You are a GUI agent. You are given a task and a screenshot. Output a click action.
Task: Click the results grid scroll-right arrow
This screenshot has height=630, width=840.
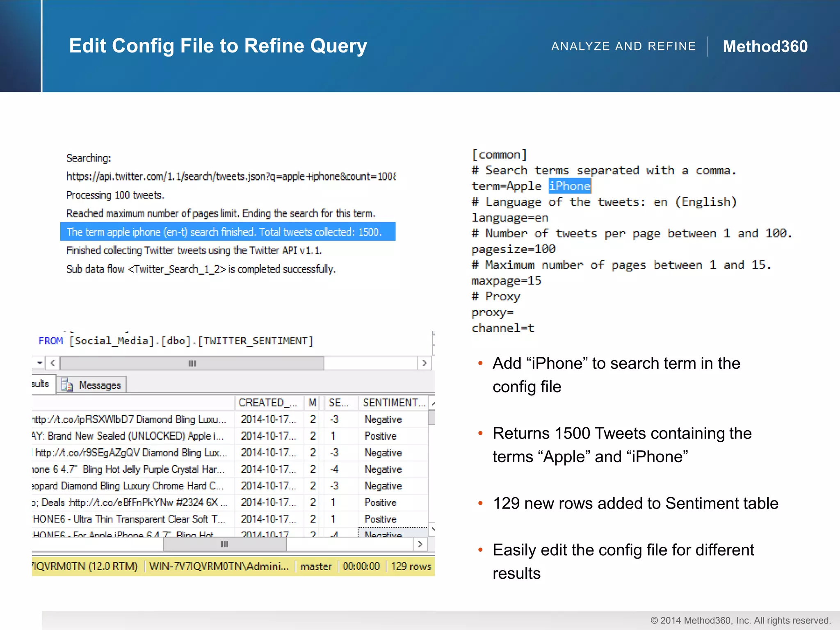(x=420, y=544)
